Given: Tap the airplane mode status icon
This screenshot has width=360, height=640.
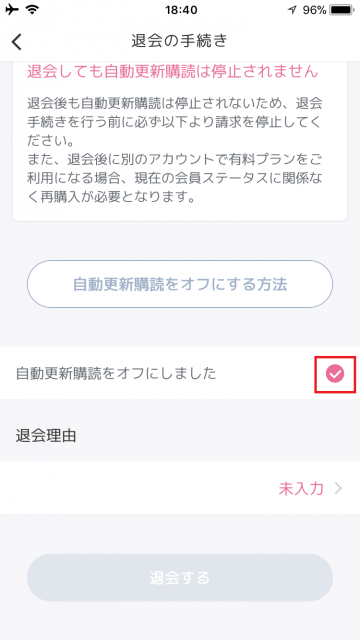Looking at the screenshot, I should coord(12,10).
